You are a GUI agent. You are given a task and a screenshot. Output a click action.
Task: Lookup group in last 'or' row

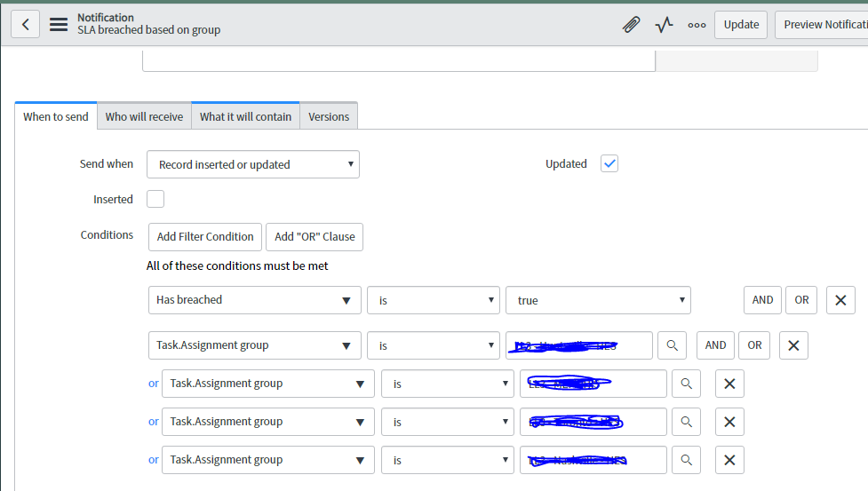pyautogui.click(x=687, y=460)
